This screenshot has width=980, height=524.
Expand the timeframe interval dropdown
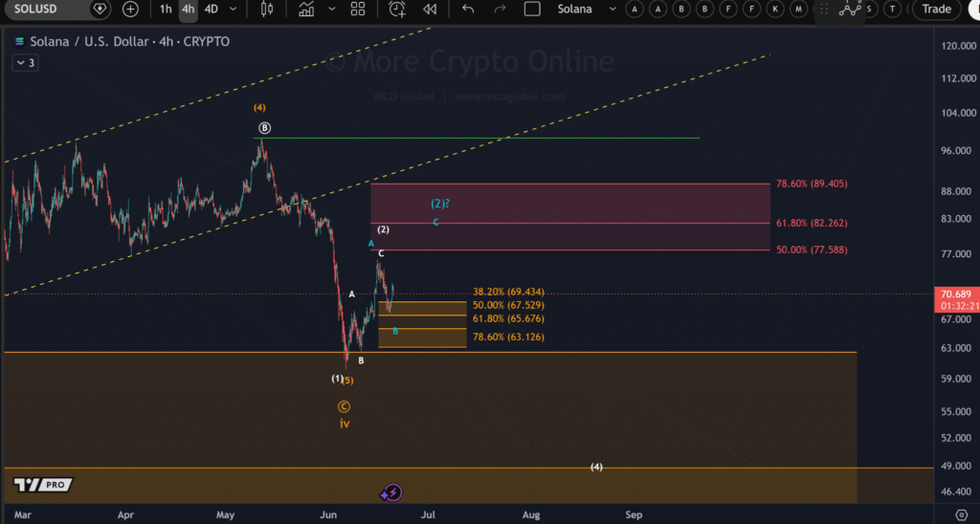(234, 10)
